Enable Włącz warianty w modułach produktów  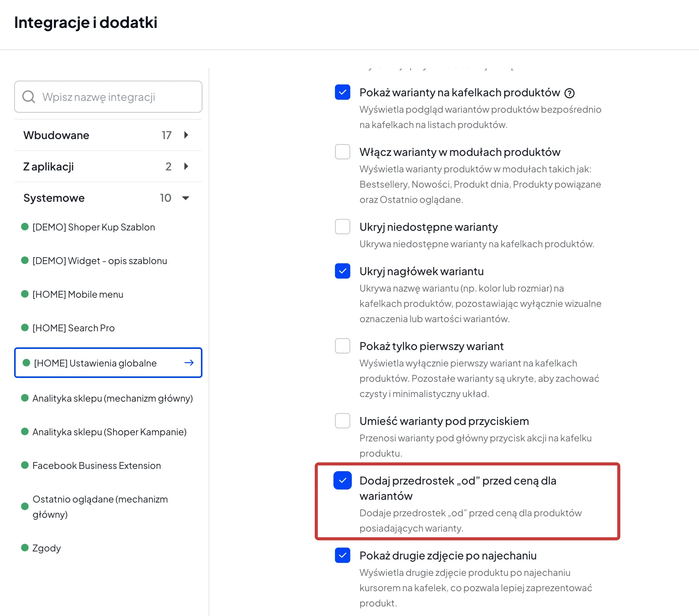pos(343,152)
